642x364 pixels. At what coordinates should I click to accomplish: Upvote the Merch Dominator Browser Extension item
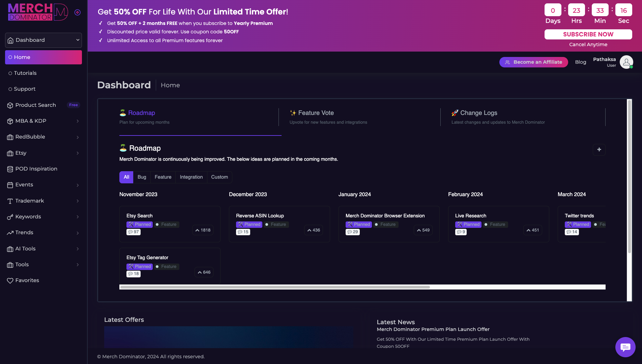pyautogui.click(x=423, y=230)
